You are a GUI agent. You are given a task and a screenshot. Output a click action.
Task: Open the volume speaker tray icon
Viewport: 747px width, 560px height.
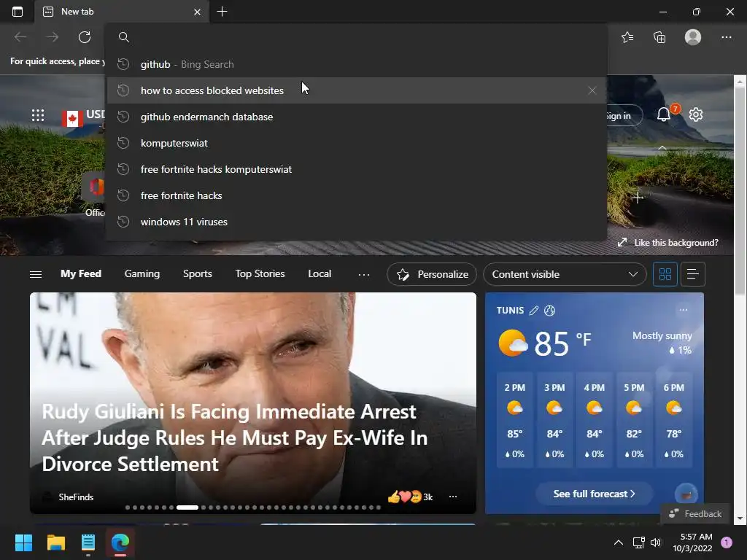[656, 542]
